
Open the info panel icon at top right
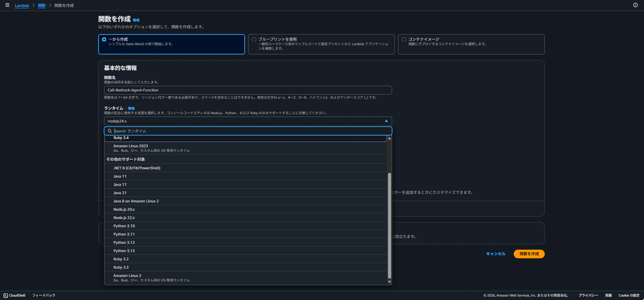(635, 5)
